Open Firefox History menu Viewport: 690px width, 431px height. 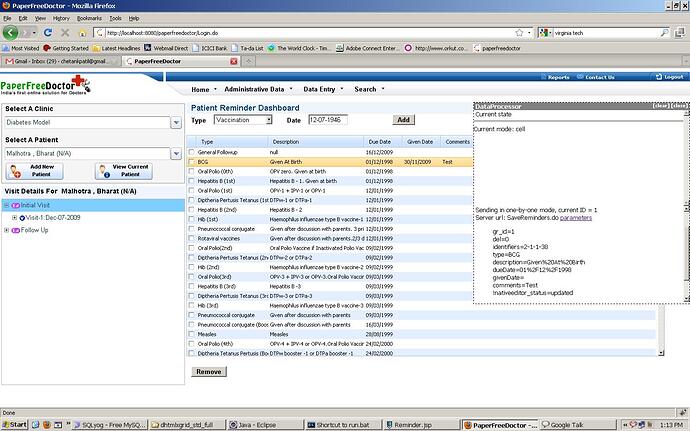click(x=61, y=18)
